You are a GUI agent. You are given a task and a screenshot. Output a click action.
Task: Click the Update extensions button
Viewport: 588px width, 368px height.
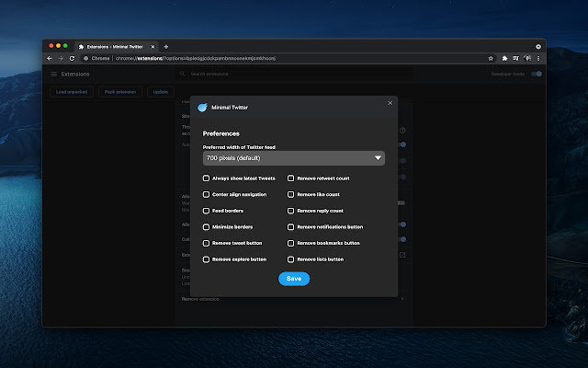tap(161, 92)
